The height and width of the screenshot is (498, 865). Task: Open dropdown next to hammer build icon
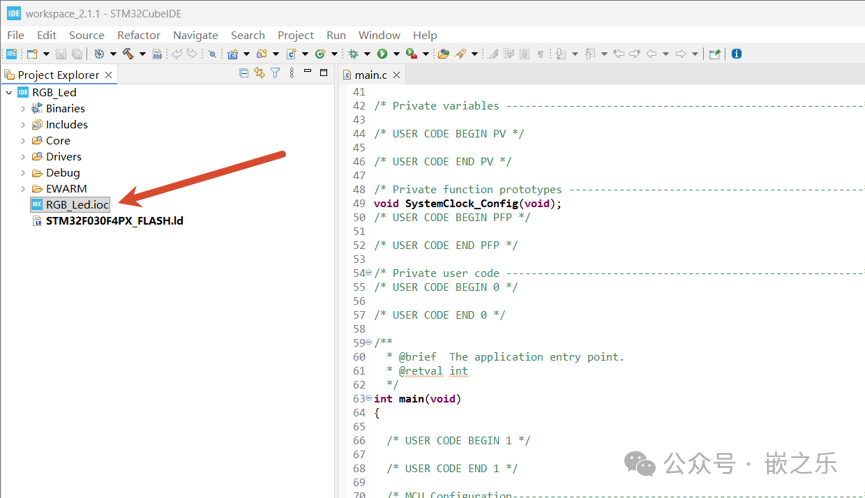142,54
